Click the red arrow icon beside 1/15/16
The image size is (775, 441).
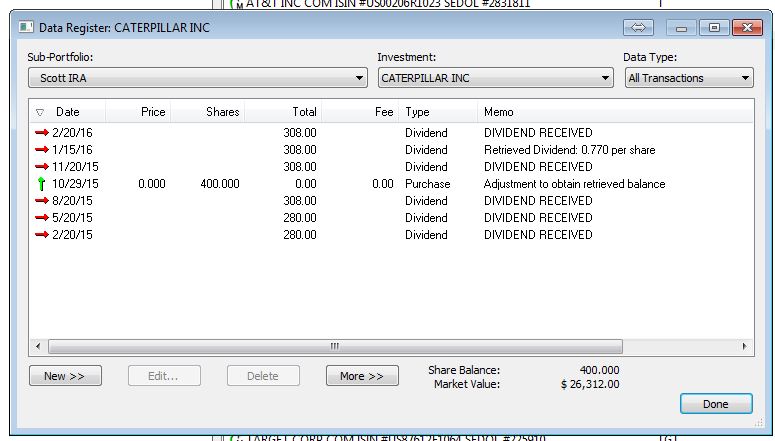(42, 149)
